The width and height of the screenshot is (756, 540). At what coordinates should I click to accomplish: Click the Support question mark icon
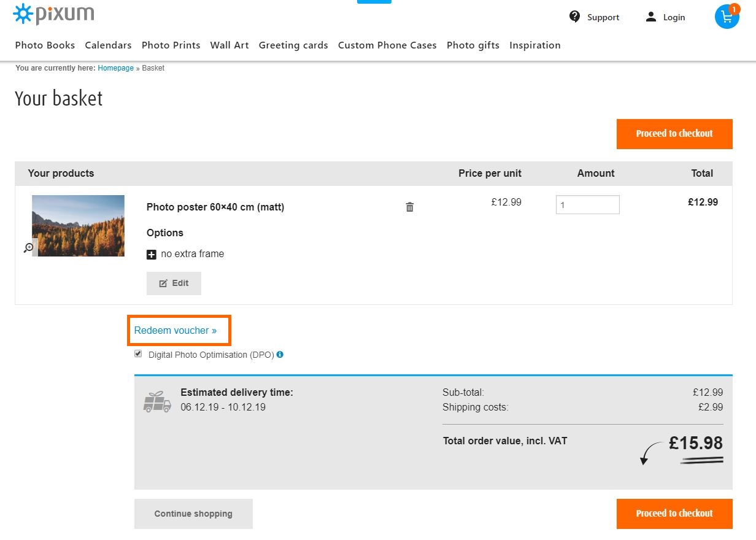[x=574, y=17]
